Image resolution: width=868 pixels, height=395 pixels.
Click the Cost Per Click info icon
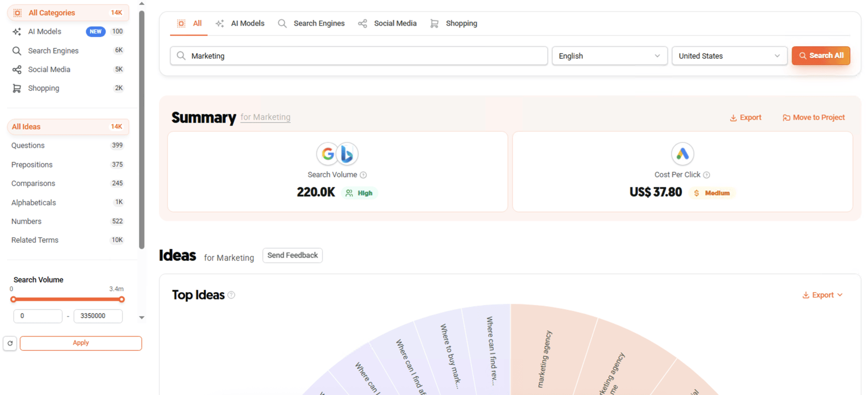[706, 175]
